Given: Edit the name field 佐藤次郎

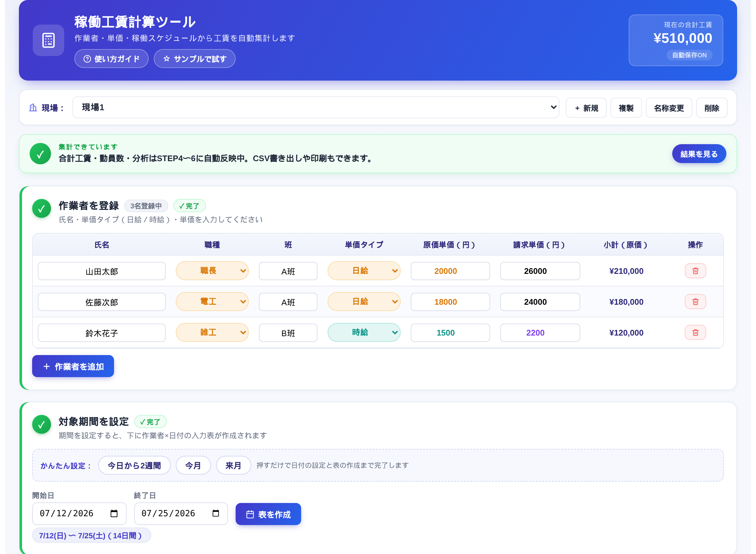Looking at the screenshot, I should [102, 302].
